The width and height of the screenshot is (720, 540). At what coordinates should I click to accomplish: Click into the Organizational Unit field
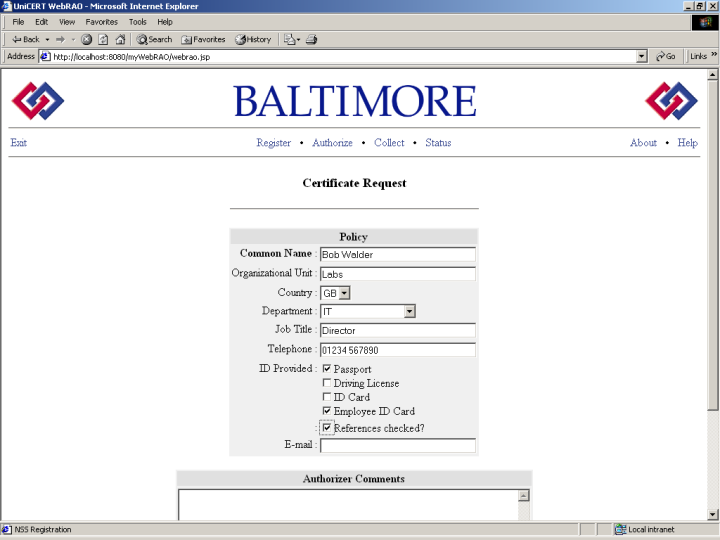(x=398, y=274)
